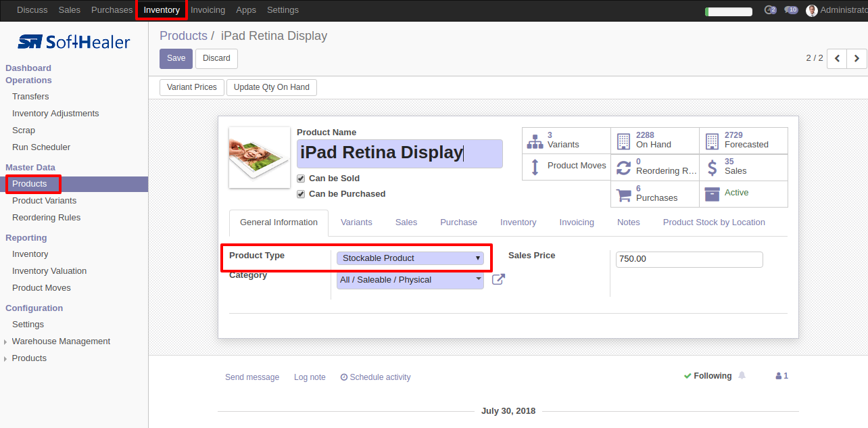This screenshot has width=868, height=428.
Task: Open Apps in top menu
Action: pyautogui.click(x=246, y=10)
